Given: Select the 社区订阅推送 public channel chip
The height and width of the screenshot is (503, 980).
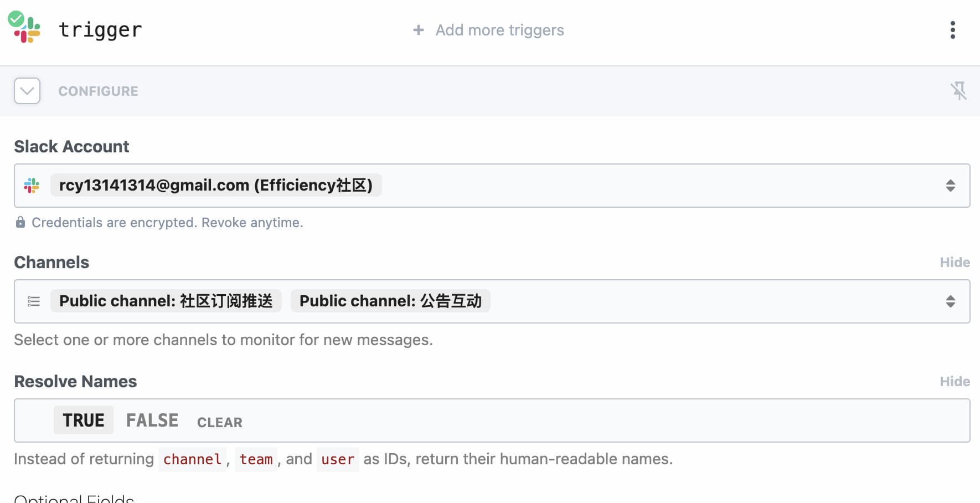Looking at the screenshot, I should click(166, 301).
